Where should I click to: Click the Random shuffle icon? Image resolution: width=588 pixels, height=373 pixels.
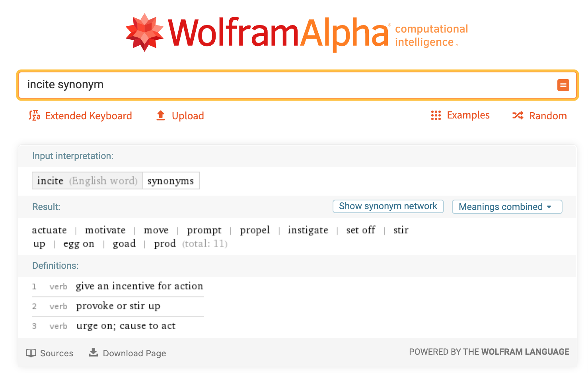[518, 115]
